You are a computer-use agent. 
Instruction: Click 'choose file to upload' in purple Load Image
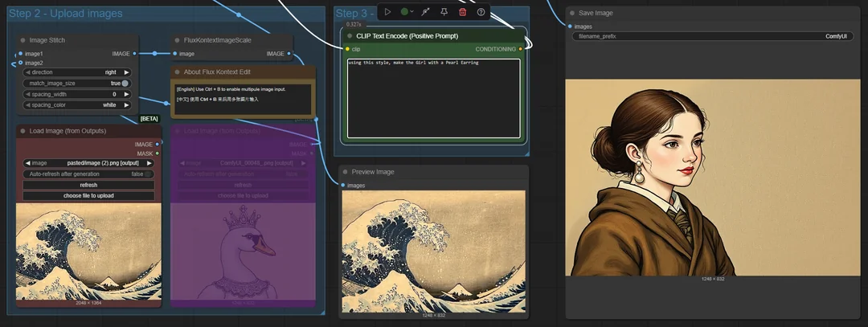click(243, 196)
